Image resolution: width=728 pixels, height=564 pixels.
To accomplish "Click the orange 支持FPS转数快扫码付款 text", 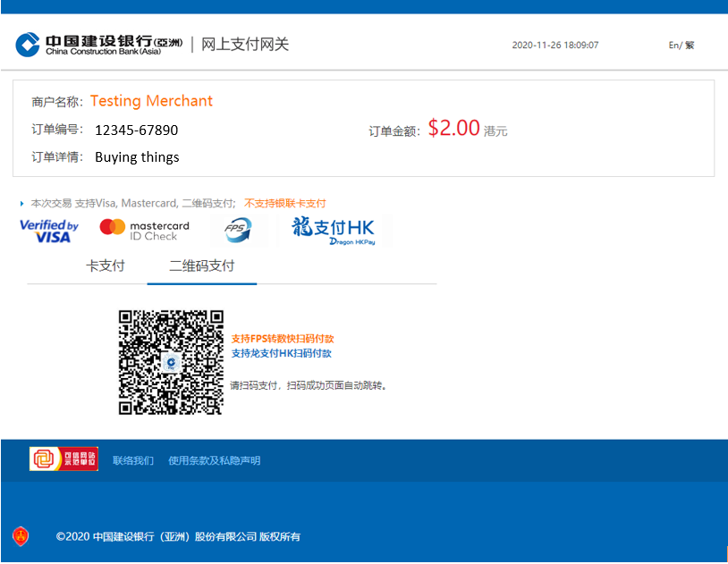I will pos(283,339).
